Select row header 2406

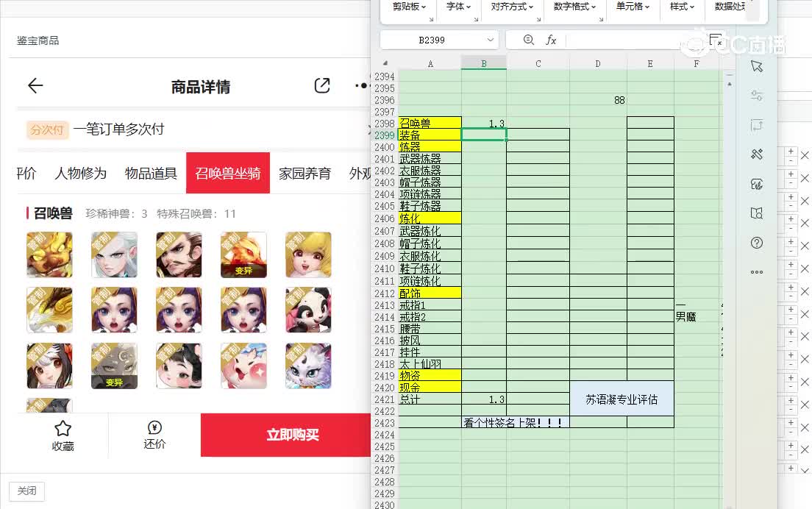tap(385, 218)
